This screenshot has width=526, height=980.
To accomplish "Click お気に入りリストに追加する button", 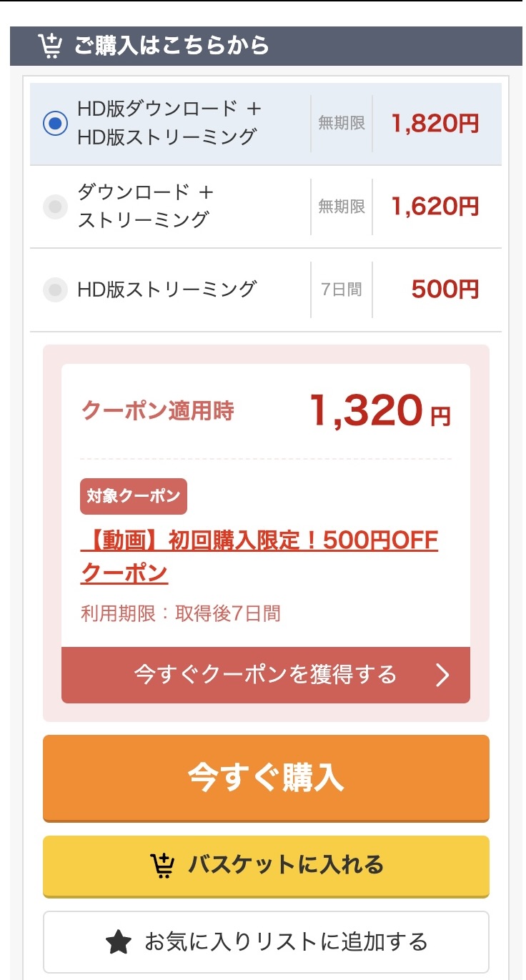I will pos(266,941).
